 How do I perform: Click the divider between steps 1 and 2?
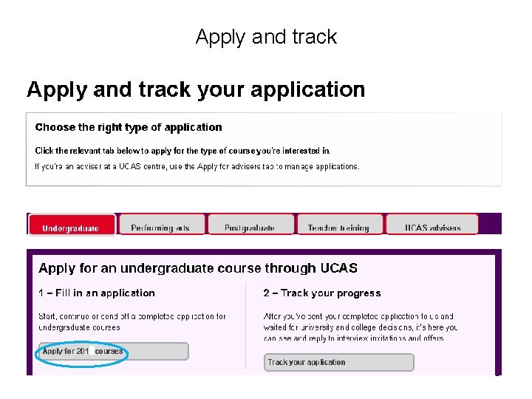pos(245,325)
